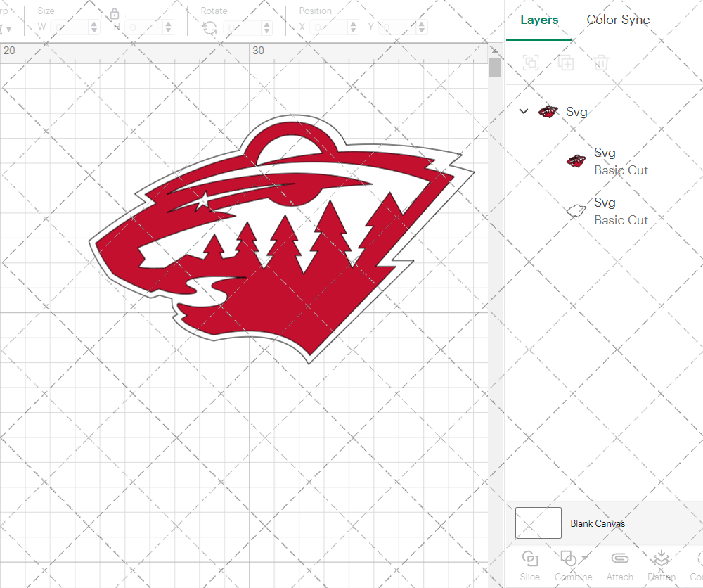Click the Blank Canvas label
The height and width of the screenshot is (588, 703).
pos(598,523)
